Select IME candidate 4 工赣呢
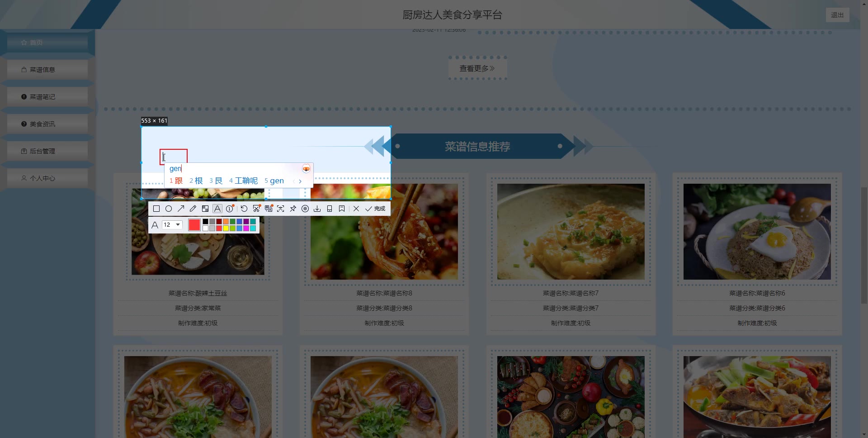This screenshot has width=868, height=438. [243, 181]
